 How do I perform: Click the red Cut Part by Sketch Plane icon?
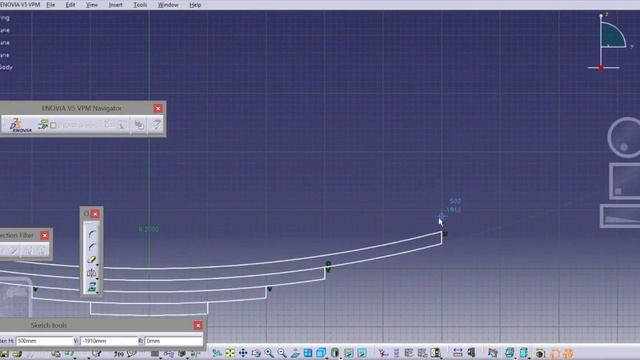382,353
